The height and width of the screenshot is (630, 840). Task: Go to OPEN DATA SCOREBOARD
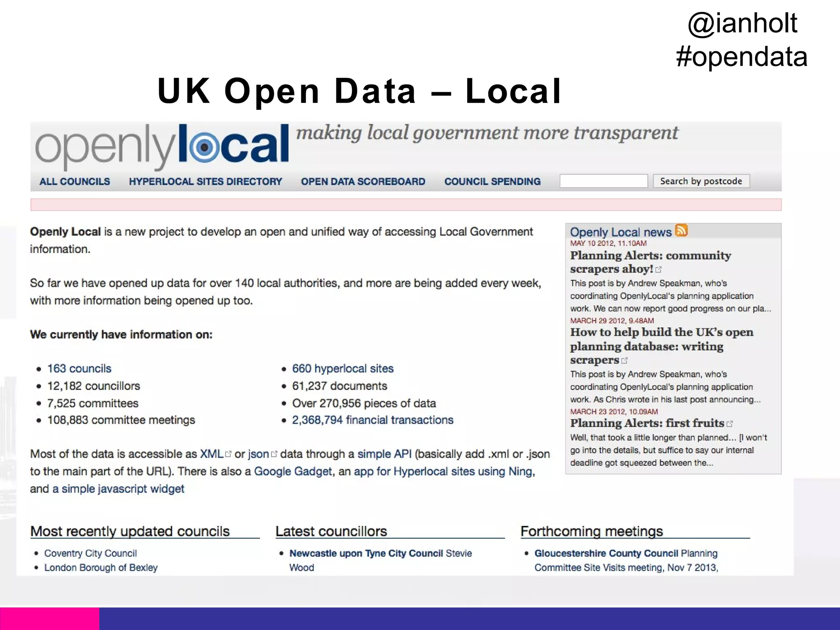click(363, 181)
